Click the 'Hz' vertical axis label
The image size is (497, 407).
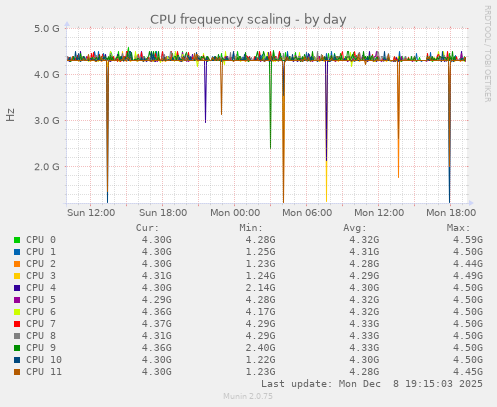click(x=11, y=115)
